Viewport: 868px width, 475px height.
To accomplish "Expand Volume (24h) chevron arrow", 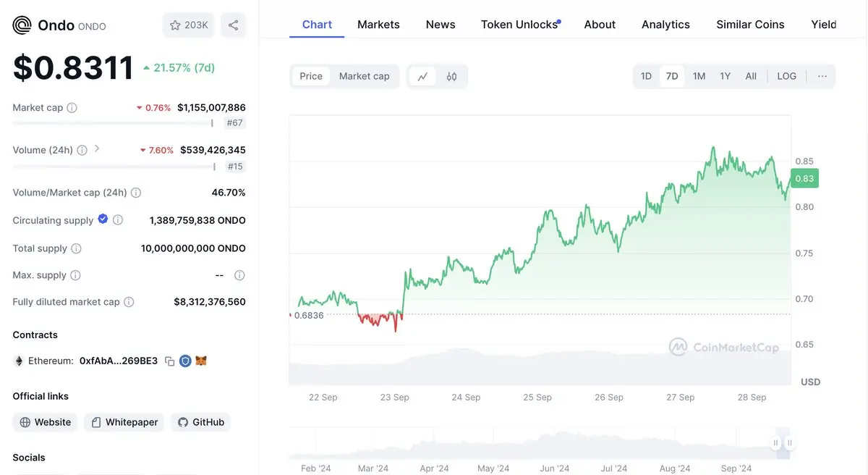I will pyautogui.click(x=97, y=149).
